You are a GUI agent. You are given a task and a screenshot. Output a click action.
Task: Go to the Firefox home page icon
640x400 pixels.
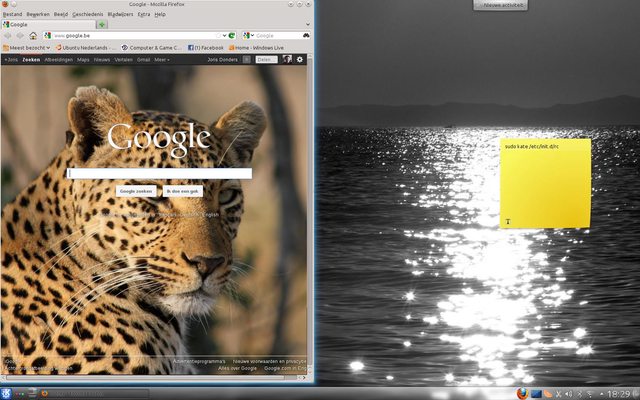pos(33,36)
